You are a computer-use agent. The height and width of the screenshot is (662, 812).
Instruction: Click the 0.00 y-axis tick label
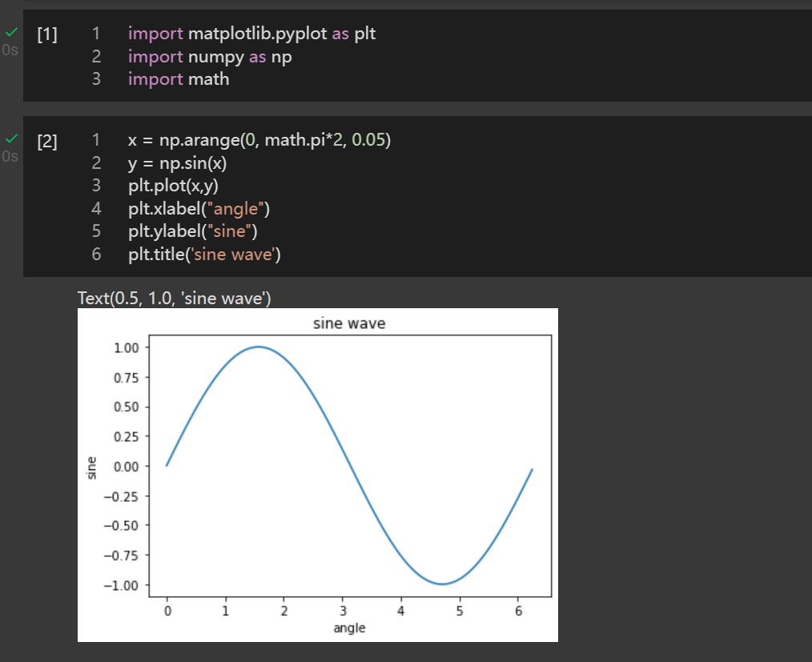point(127,467)
